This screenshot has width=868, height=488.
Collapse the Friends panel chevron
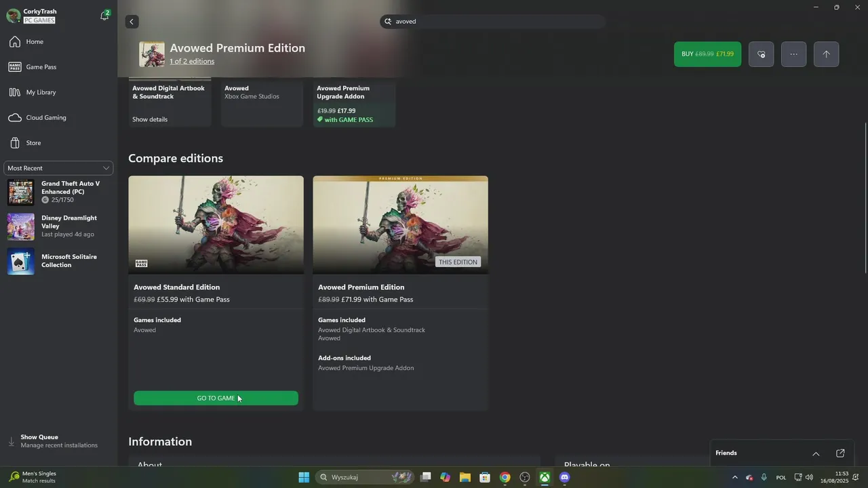(x=816, y=453)
